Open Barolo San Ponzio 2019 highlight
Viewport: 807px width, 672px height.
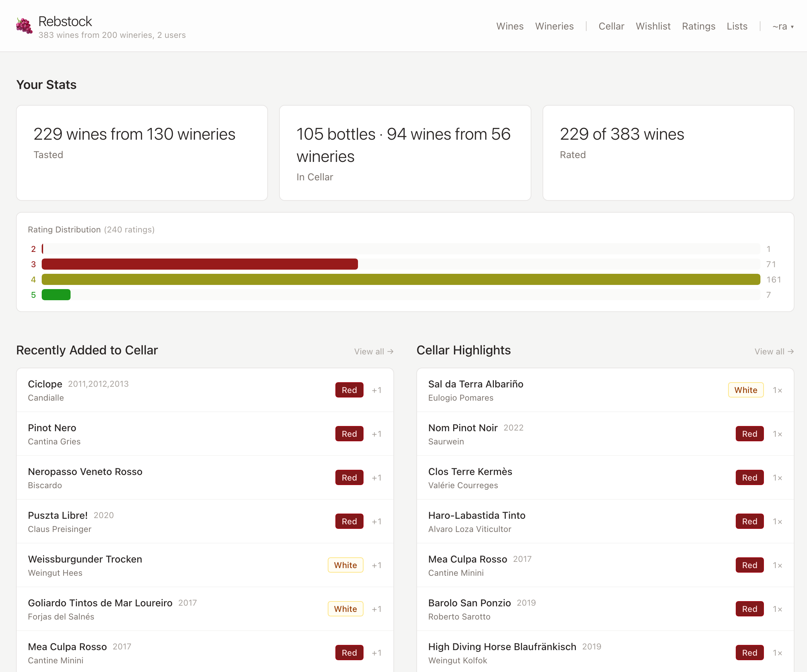(x=605, y=609)
